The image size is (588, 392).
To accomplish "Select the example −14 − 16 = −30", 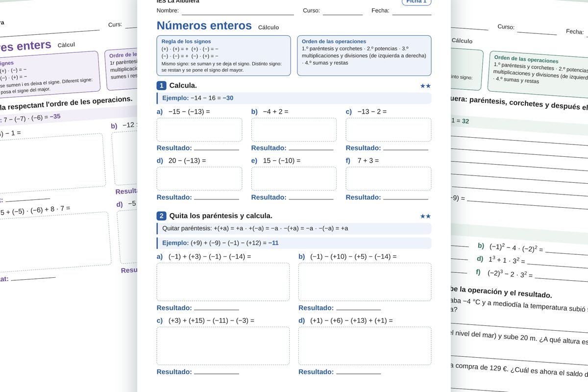I will click(294, 98).
